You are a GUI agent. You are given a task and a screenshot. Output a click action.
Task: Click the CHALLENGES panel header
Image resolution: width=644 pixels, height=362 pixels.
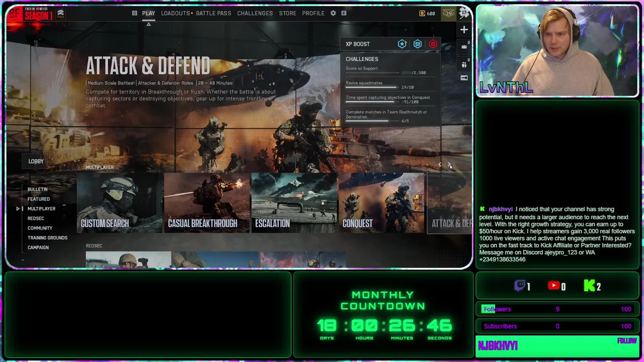pyautogui.click(x=362, y=59)
